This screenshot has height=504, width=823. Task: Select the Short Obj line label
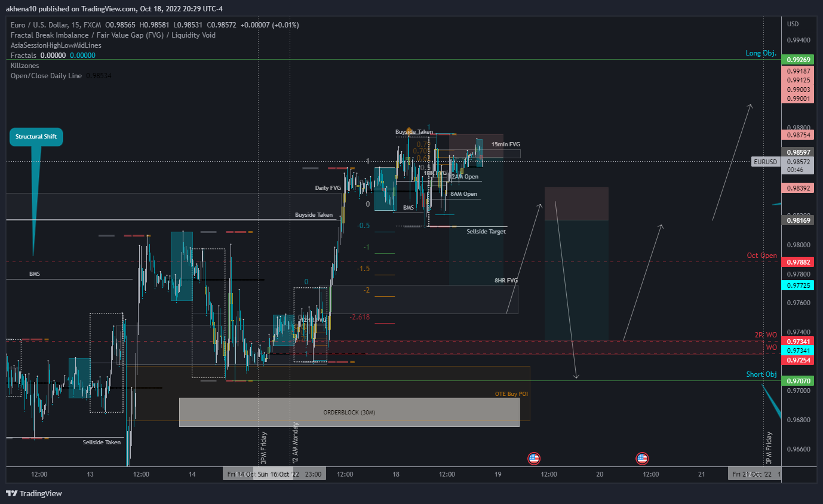click(761, 374)
